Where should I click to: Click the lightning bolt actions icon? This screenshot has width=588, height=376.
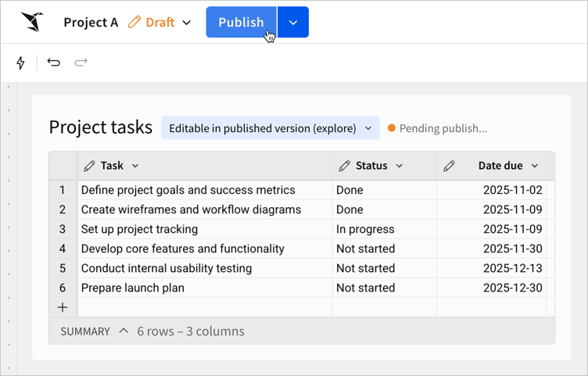(x=20, y=63)
